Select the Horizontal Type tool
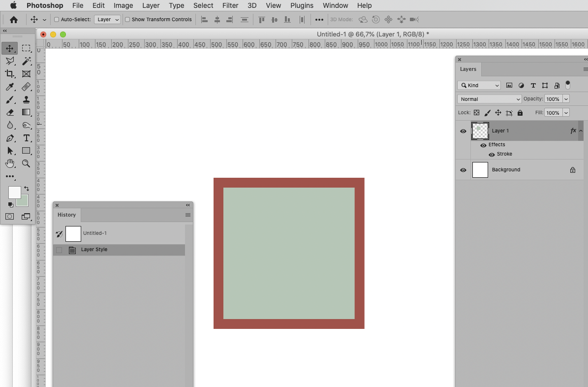588x387 pixels. 26,138
